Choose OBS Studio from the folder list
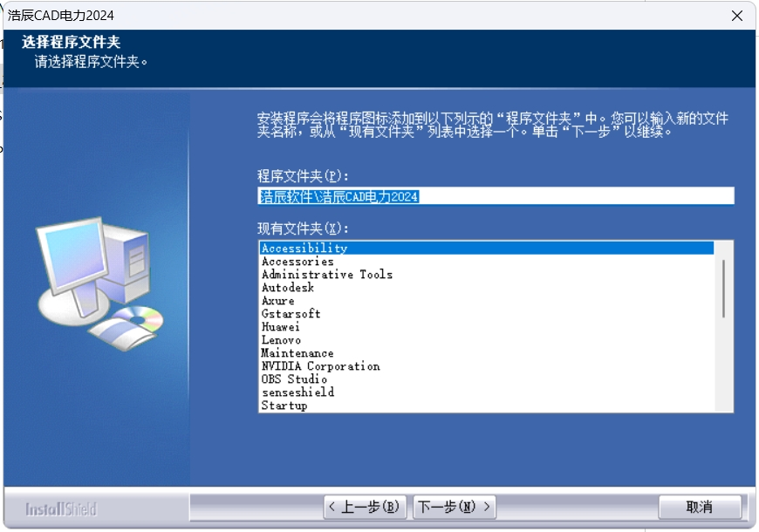Screen dimensions: 759x532 point(349,379)
